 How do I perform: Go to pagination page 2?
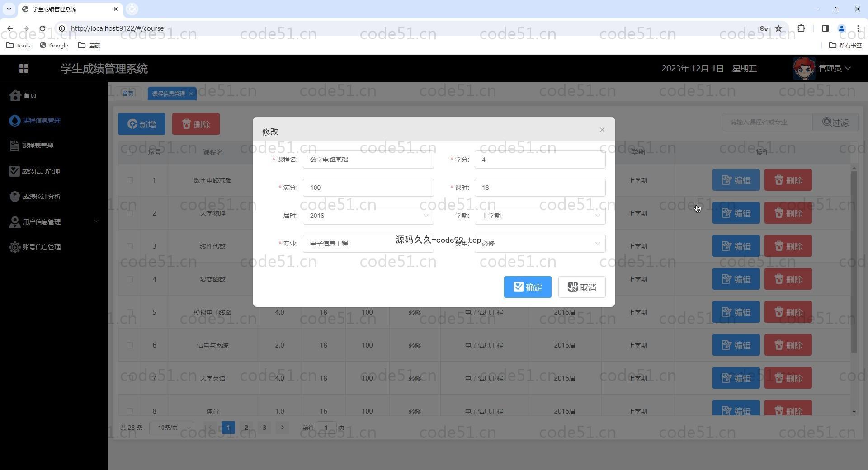[246, 428]
